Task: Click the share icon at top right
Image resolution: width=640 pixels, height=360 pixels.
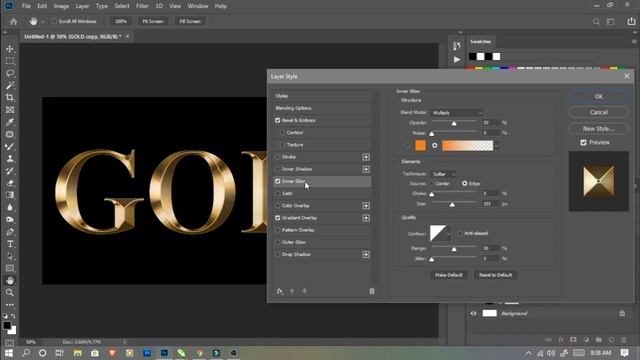Action: pos(631,22)
